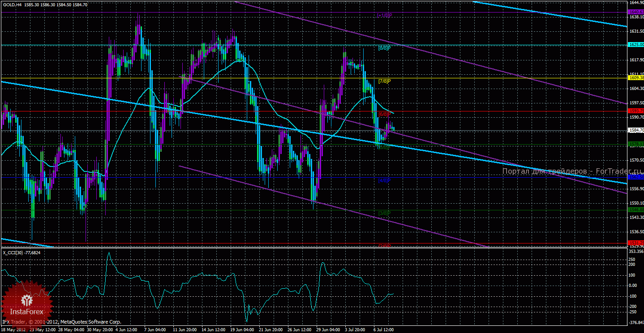
Task: Select the 1597.30 price scale value
Action: tap(636, 103)
